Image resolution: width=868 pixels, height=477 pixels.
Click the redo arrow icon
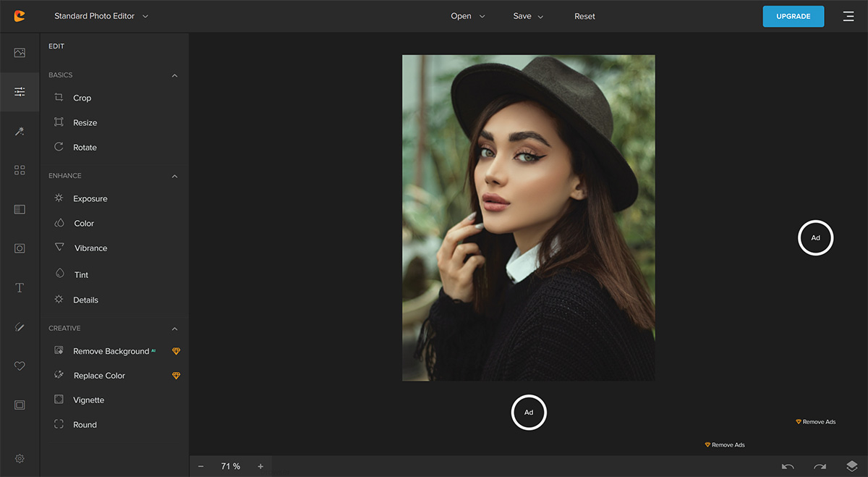[820, 467]
